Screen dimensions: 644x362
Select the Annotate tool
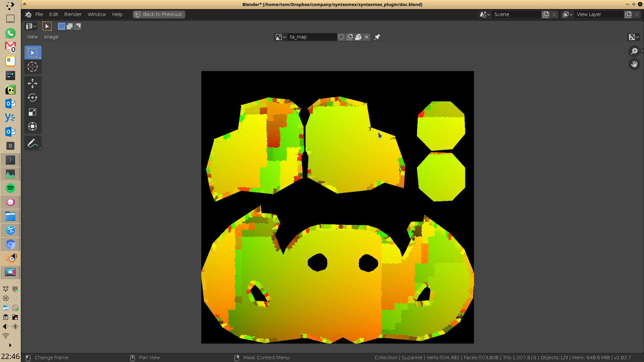point(33,143)
